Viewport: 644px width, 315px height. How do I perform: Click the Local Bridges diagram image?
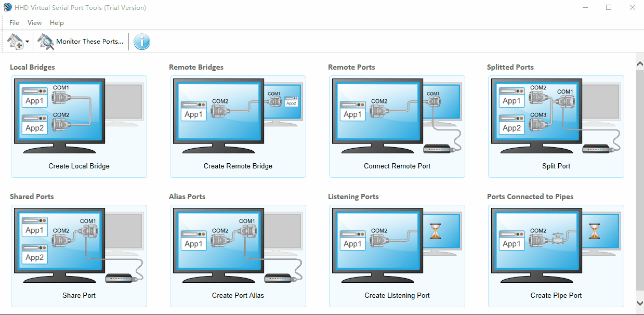[x=78, y=116]
